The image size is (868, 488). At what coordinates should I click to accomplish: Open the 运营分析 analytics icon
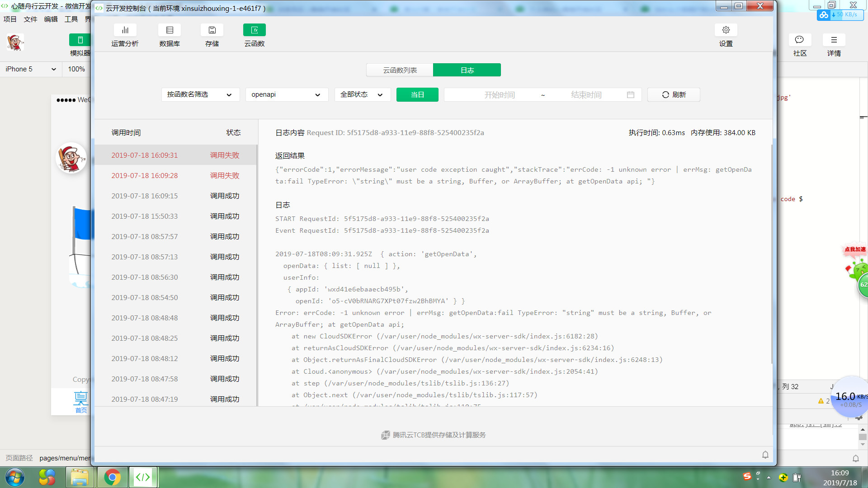tap(125, 30)
